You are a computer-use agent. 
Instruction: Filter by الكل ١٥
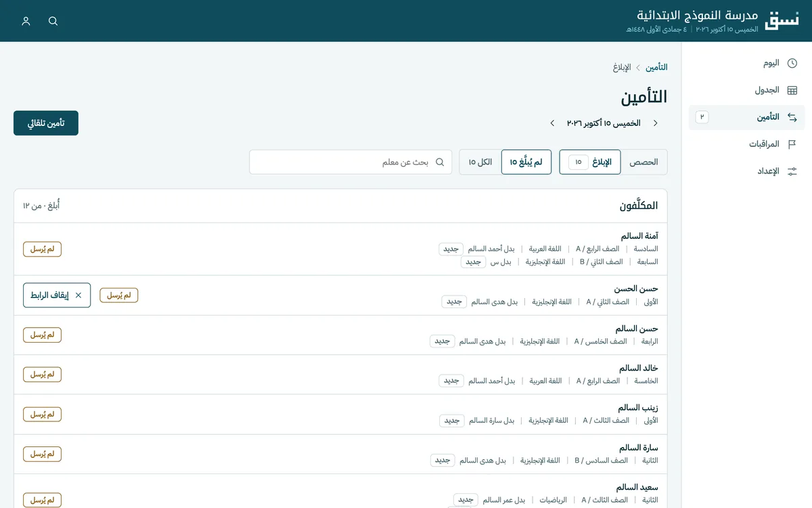[480, 162]
